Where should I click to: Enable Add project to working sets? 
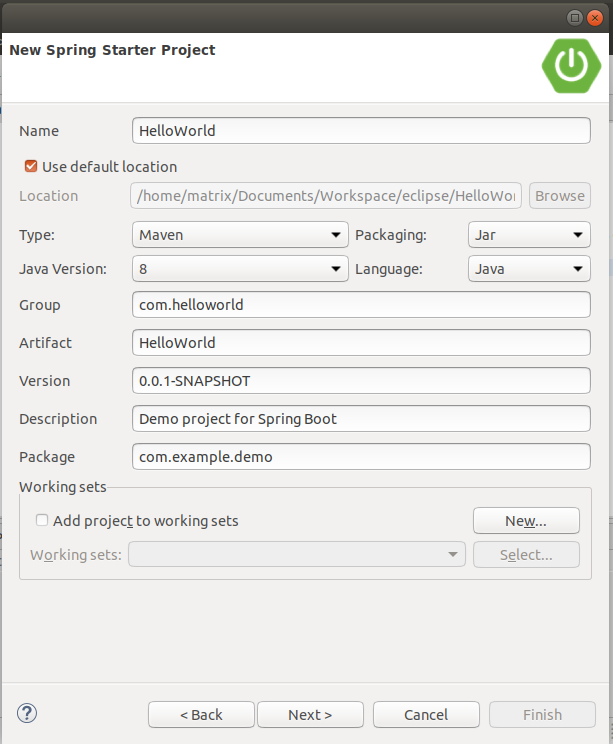click(42, 521)
